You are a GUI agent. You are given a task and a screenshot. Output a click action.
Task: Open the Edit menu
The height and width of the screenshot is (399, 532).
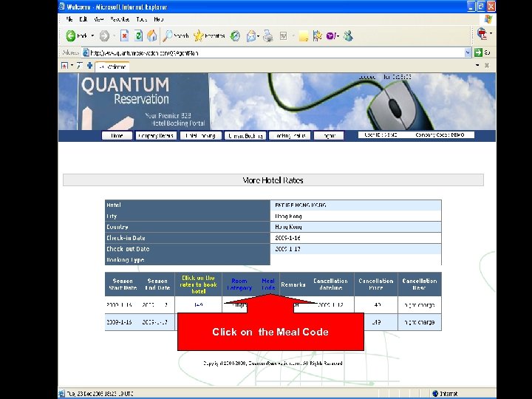83,19
